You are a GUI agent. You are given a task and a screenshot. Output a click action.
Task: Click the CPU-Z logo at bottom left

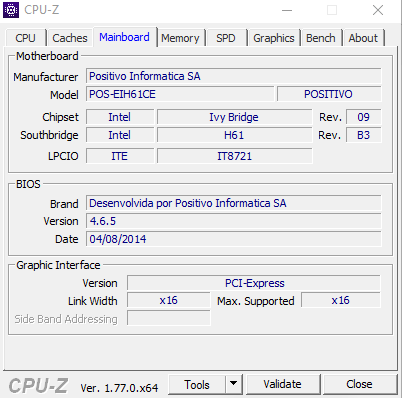pos(38,386)
